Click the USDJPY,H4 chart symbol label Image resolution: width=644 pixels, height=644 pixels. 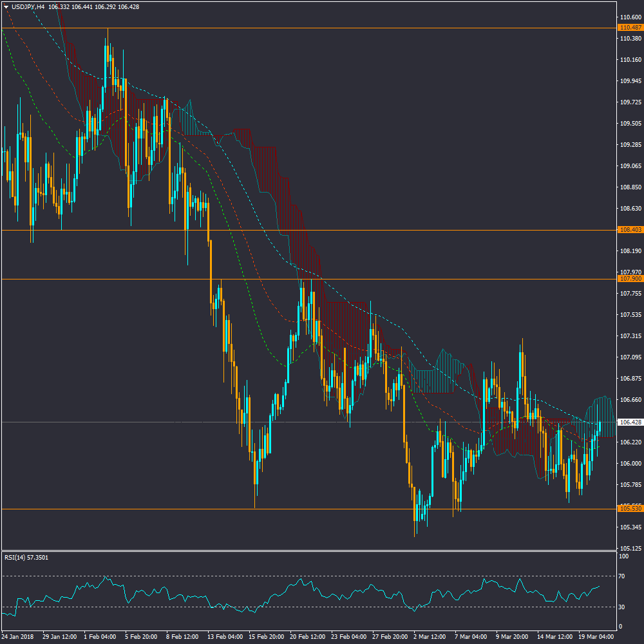[28, 6]
